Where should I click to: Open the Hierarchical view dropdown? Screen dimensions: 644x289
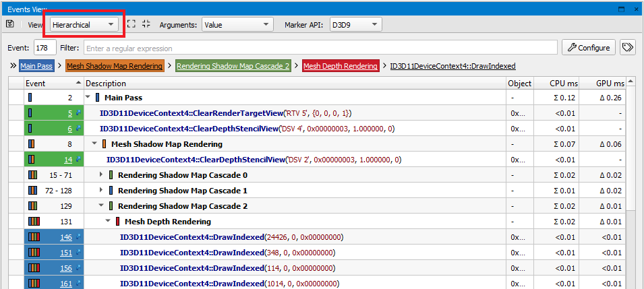[84, 25]
